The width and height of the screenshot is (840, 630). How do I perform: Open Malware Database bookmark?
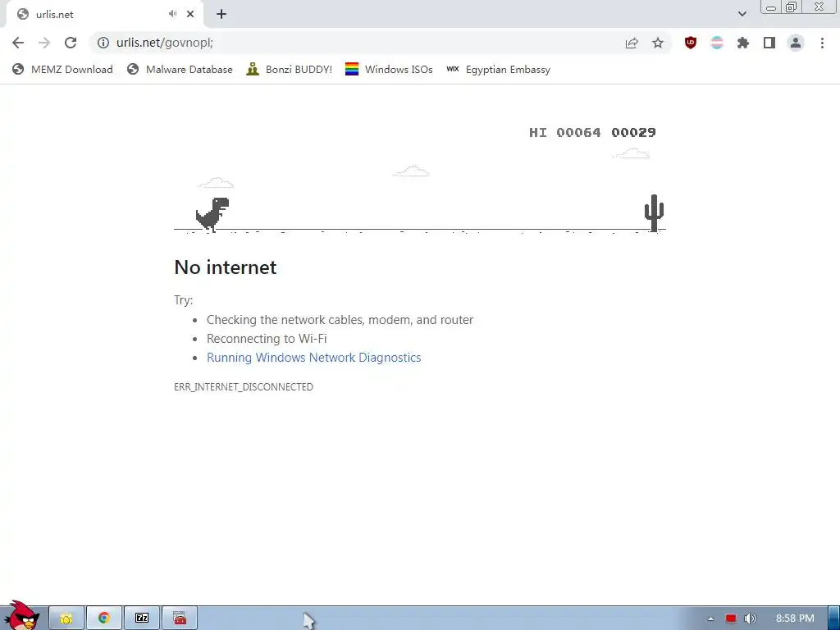[180, 69]
